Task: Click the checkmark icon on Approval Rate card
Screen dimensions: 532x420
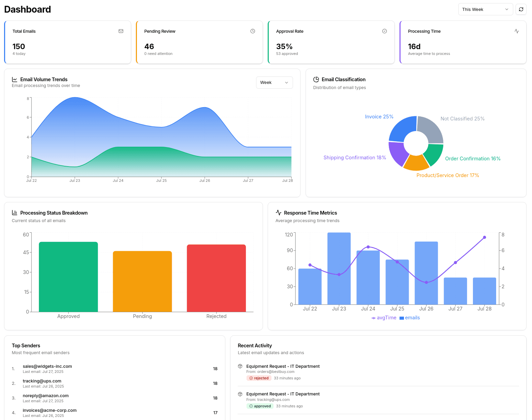Action: 384,31
